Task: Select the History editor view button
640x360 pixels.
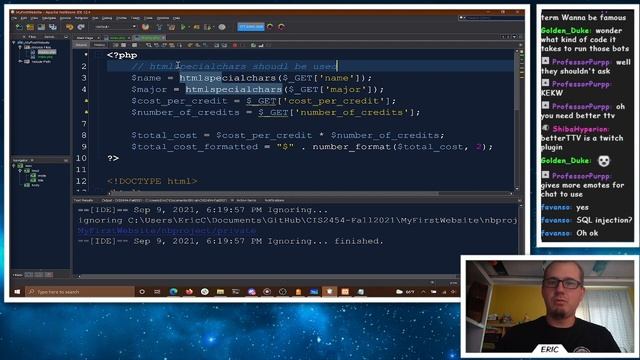Action: click(99, 45)
